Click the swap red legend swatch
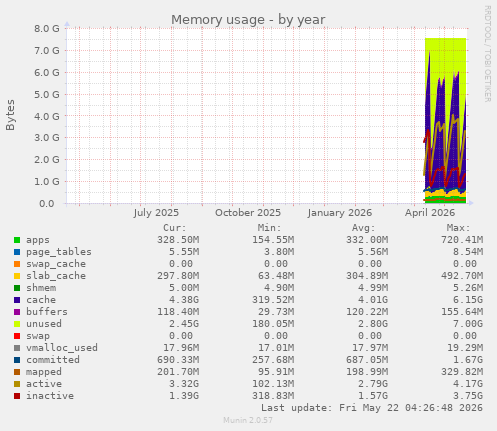 pyautogui.click(x=17, y=336)
